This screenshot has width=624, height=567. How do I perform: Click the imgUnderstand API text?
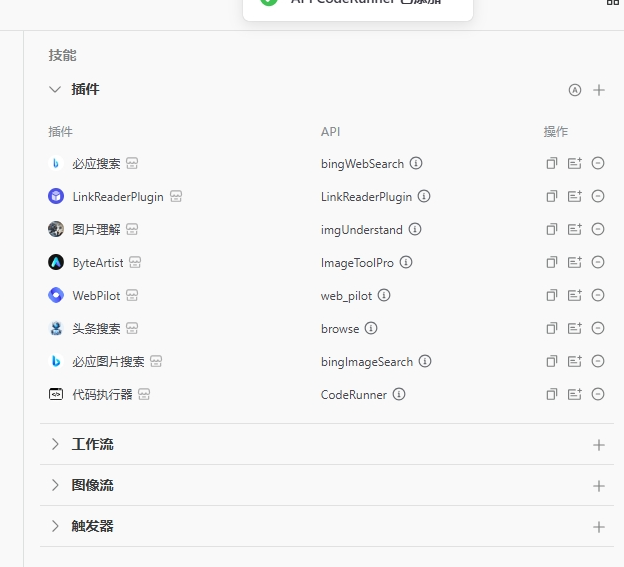pyautogui.click(x=362, y=230)
